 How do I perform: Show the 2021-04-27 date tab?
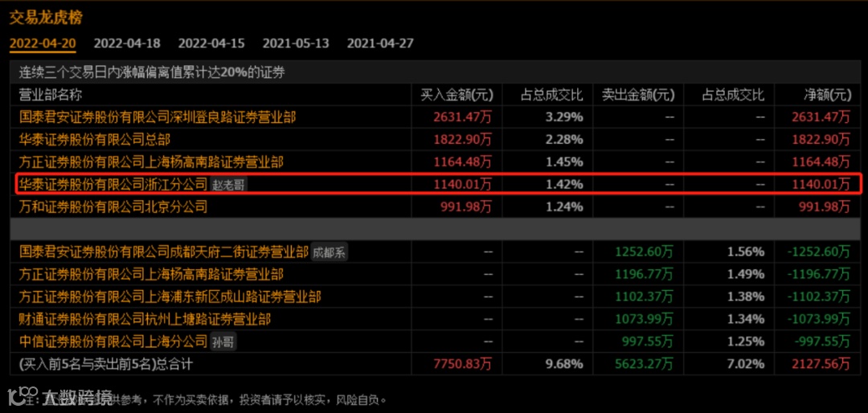click(380, 43)
